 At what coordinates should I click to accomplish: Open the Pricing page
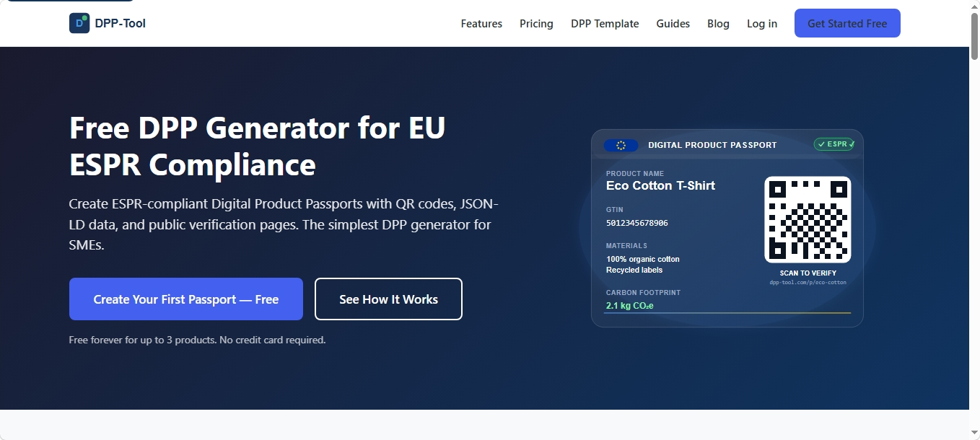(x=536, y=24)
